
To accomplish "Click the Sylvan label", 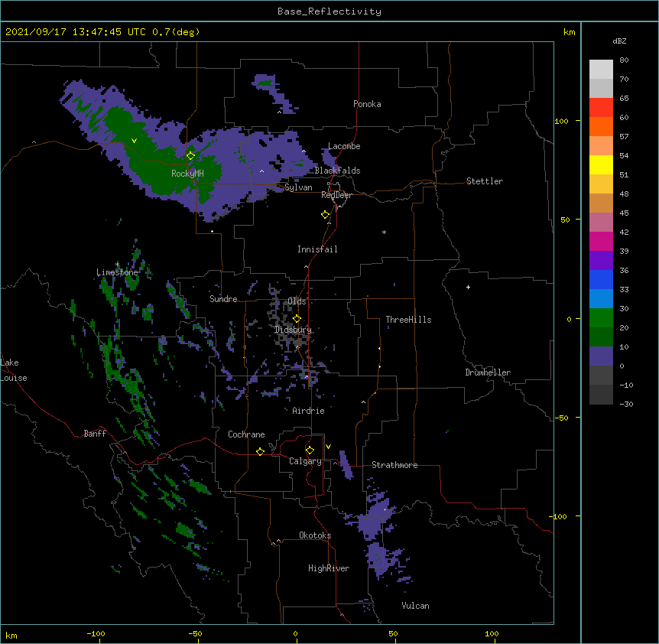I will point(298,187).
